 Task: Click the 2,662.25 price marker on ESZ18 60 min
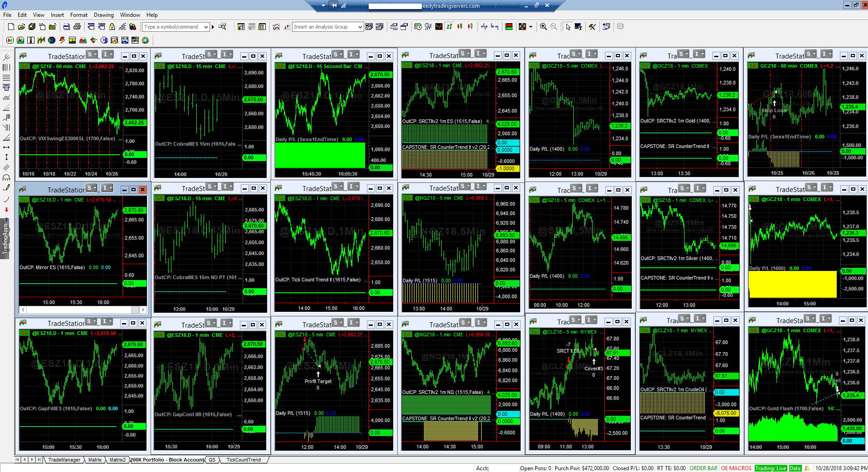(134, 123)
